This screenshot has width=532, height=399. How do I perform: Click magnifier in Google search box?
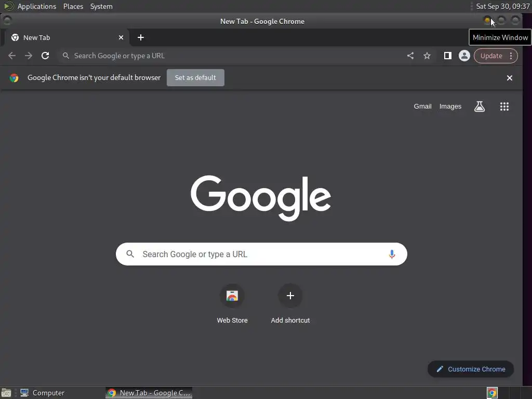(x=130, y=254)
